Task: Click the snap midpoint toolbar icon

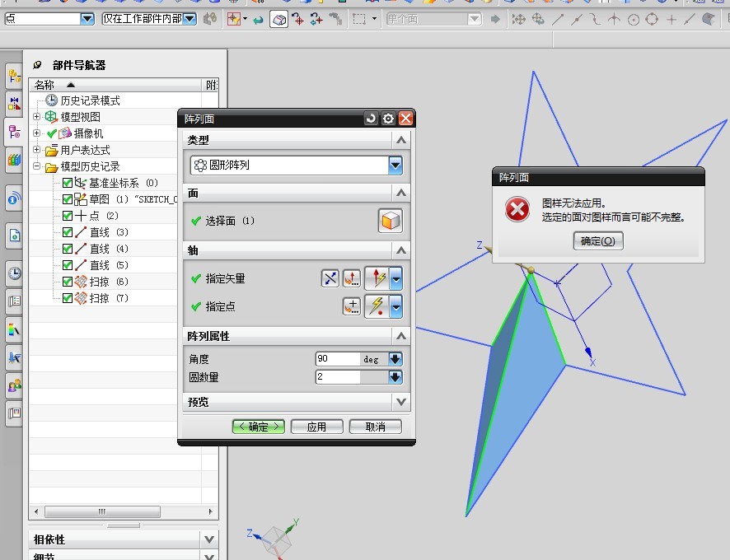Action: click(577, 19)
